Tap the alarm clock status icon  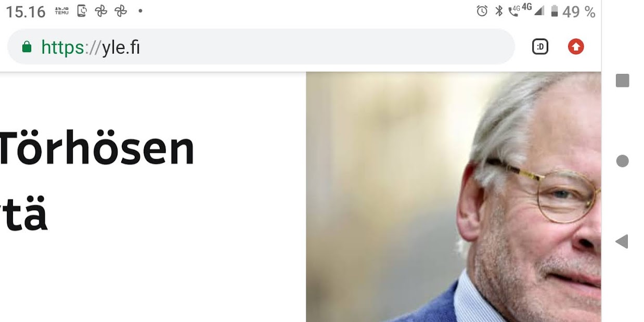click(x=482, y=11)
